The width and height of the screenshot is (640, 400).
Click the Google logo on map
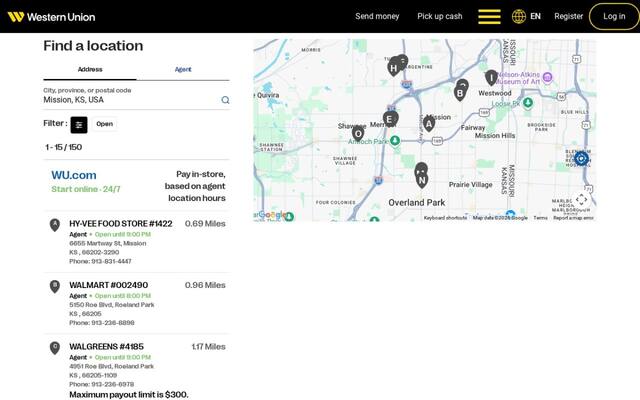272,215
